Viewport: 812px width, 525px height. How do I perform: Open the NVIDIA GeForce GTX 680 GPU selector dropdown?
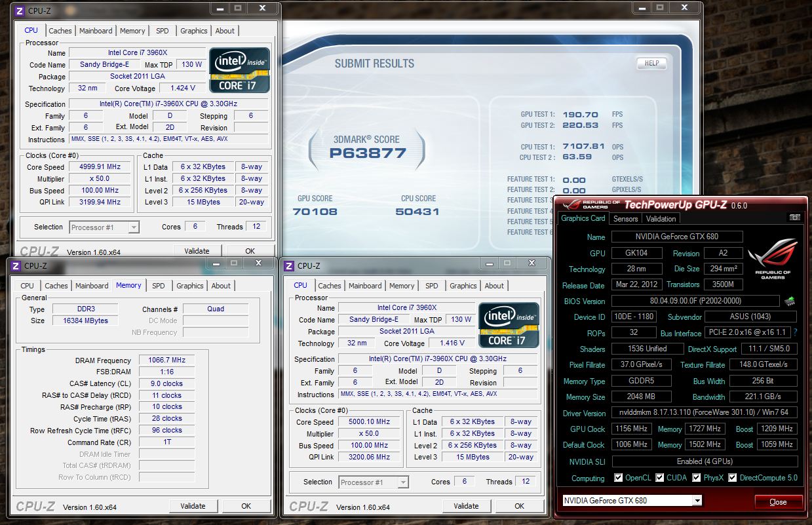(x=697, y=501)
